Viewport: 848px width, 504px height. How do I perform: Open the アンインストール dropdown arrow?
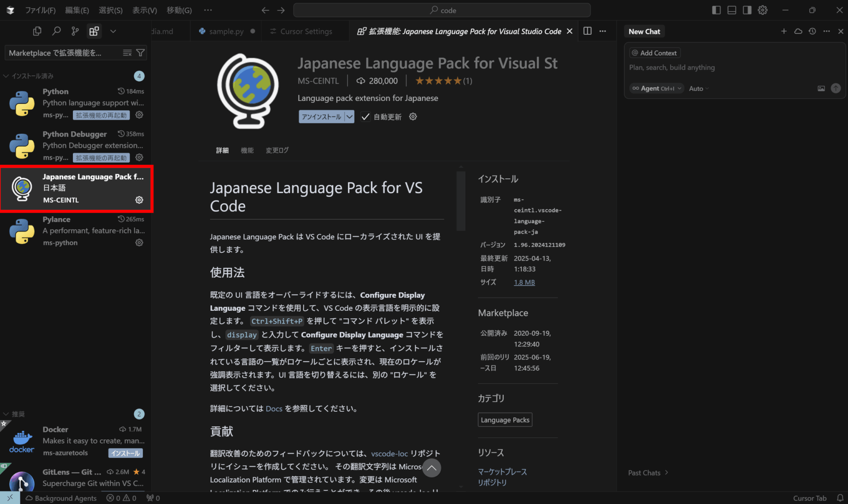point(350,117)
